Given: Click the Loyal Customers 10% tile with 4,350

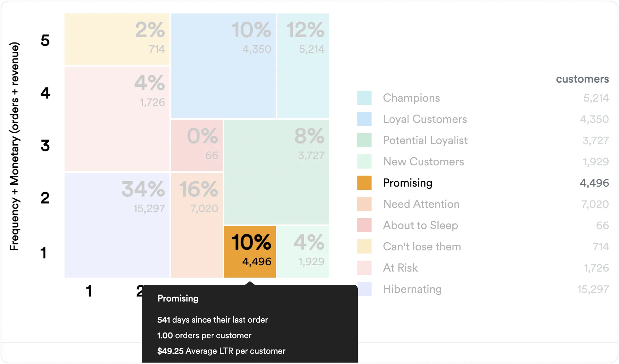Looking at the screenshot, I should pos(223,66).
